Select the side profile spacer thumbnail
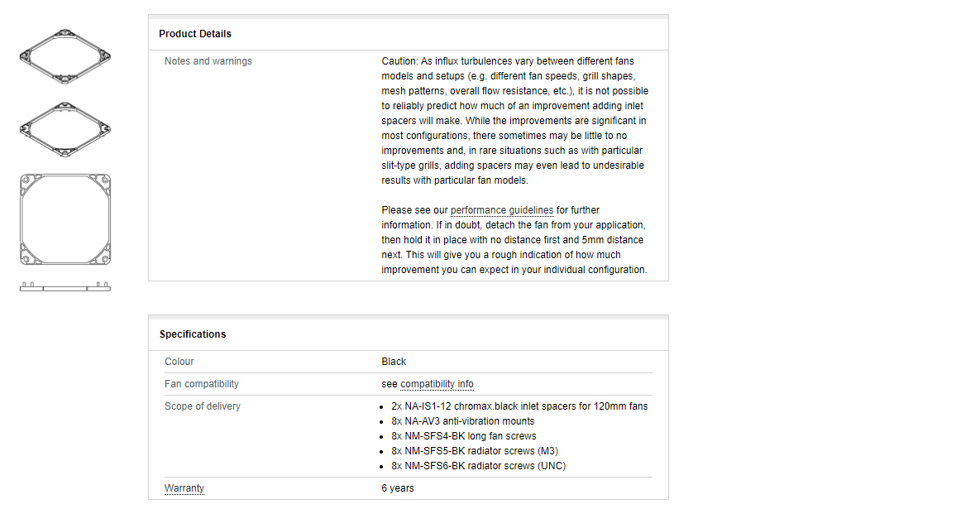Screen dimensions: 980x509 (65, 286)
